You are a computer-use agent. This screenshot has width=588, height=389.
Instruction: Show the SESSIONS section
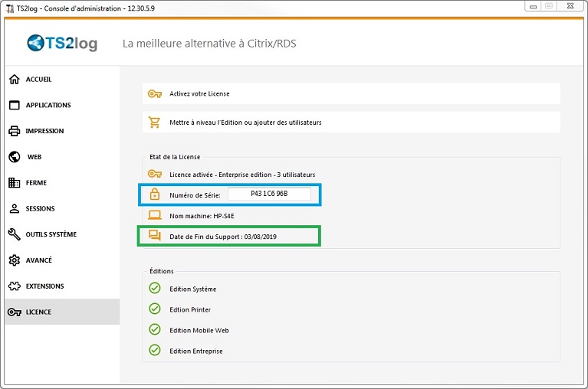(x=62, y=208)
